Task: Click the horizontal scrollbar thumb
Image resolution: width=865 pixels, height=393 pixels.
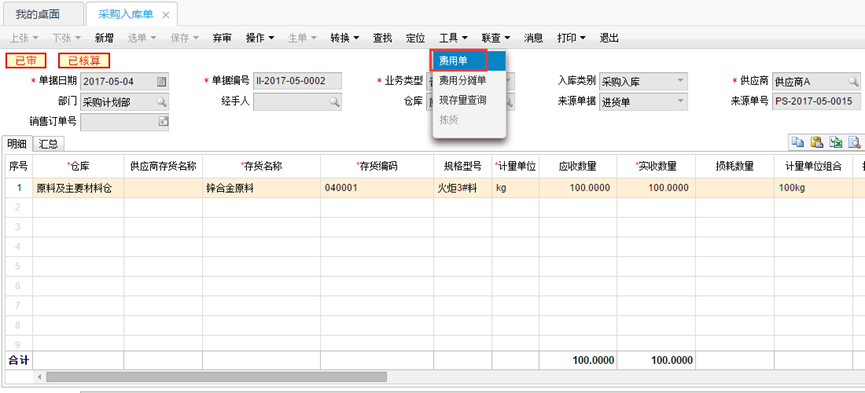Action: coord(216,377)
